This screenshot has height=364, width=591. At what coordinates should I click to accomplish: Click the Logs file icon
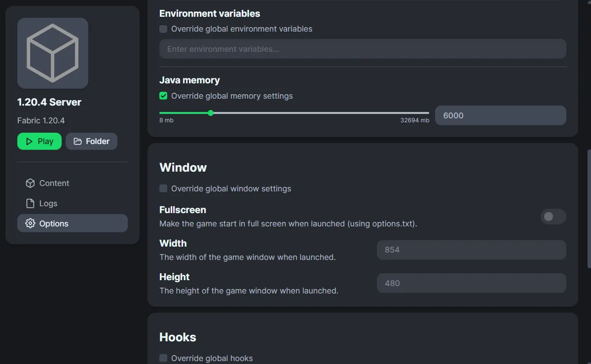click(x=30, y=203)
